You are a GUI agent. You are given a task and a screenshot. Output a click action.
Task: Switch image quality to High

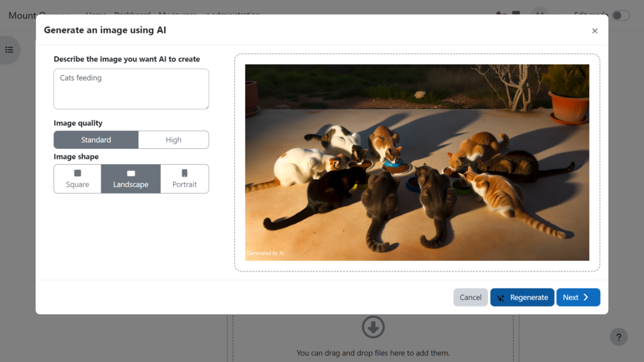pyautogui.click(x=174, y=140)
